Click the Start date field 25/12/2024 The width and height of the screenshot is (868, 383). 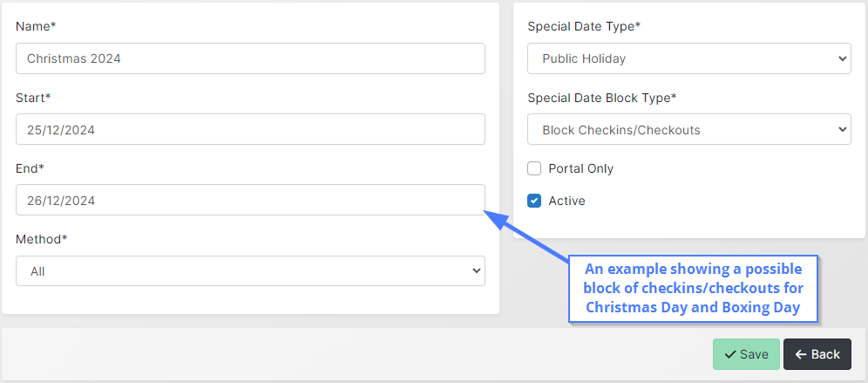click(250, 130)
